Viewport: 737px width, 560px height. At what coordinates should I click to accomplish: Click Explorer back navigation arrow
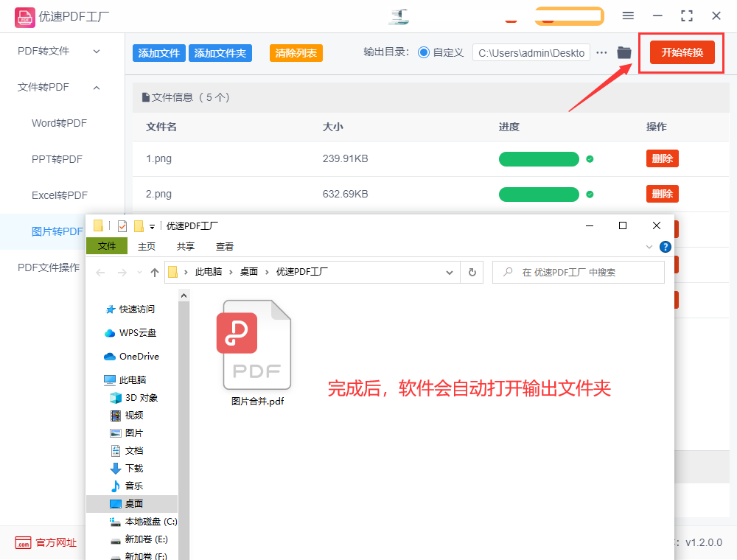(x=100, y=273)
